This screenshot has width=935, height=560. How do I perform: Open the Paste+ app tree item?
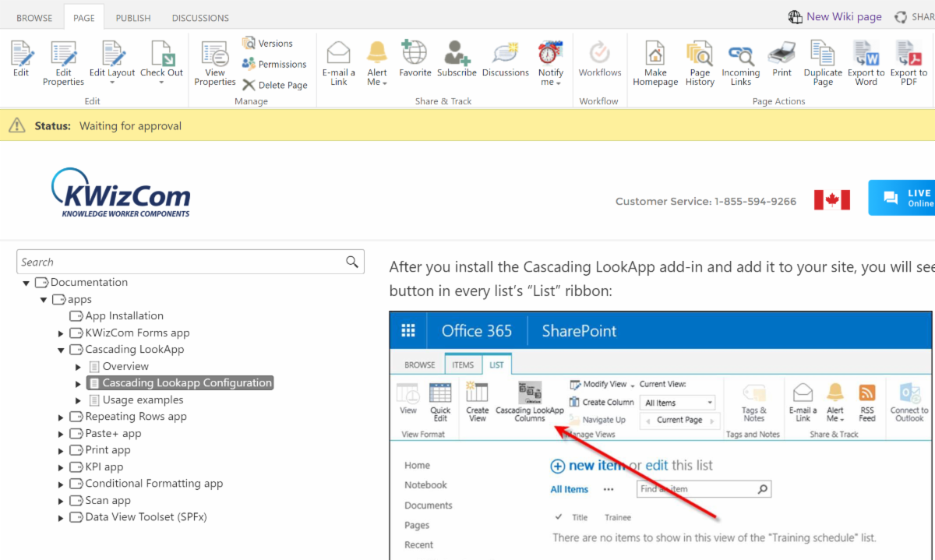pyautogui.click(x=113, y=433)
